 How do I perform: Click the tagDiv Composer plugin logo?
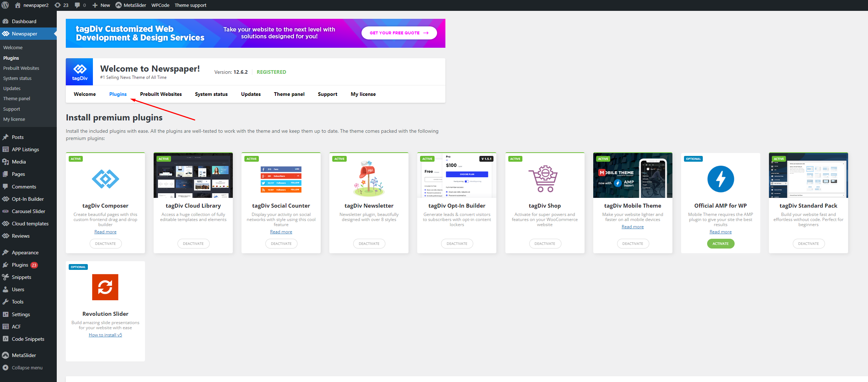click(105, 179)
